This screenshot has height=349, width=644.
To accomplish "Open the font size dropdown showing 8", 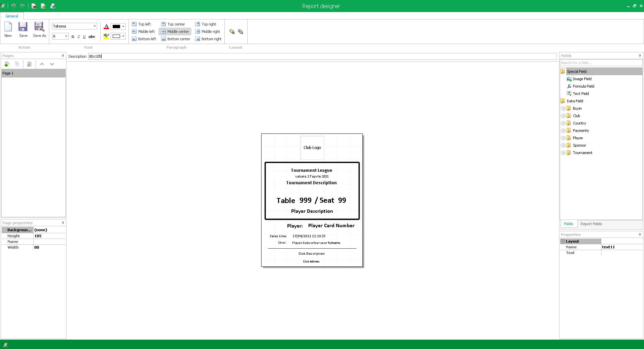I will pyautogui.click(x=66, y=37).
